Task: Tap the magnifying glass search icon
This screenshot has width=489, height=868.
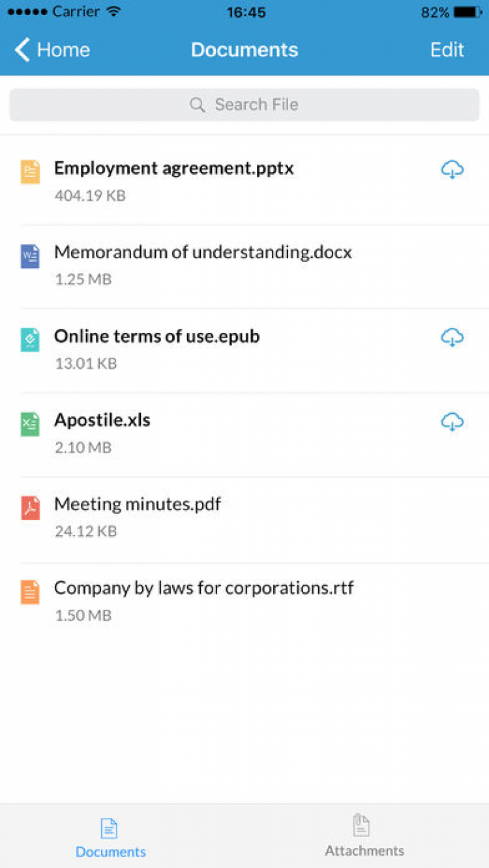Action: (x=197, y=105)
